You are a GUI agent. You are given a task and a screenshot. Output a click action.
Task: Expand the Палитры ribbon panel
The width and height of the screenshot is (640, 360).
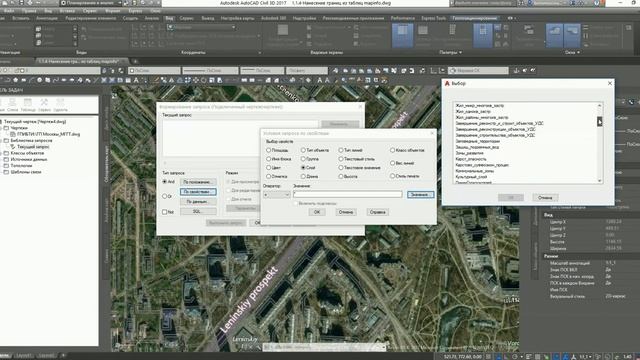point(451,52)
